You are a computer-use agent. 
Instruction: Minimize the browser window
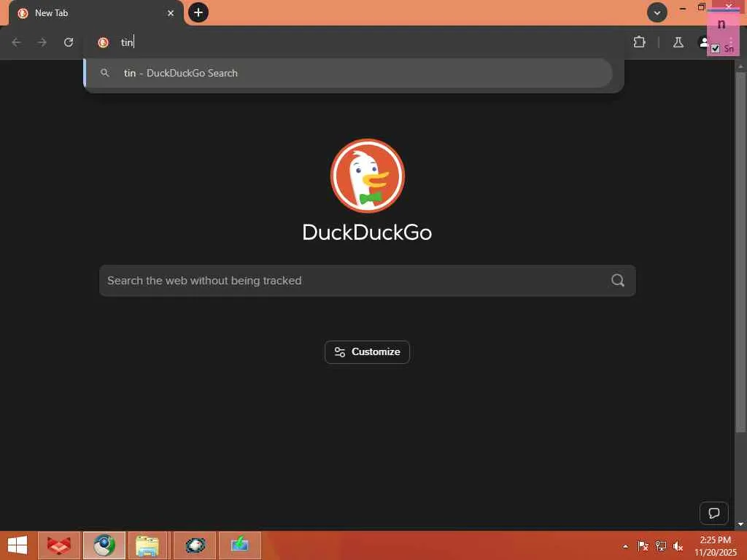coord(683,8)
